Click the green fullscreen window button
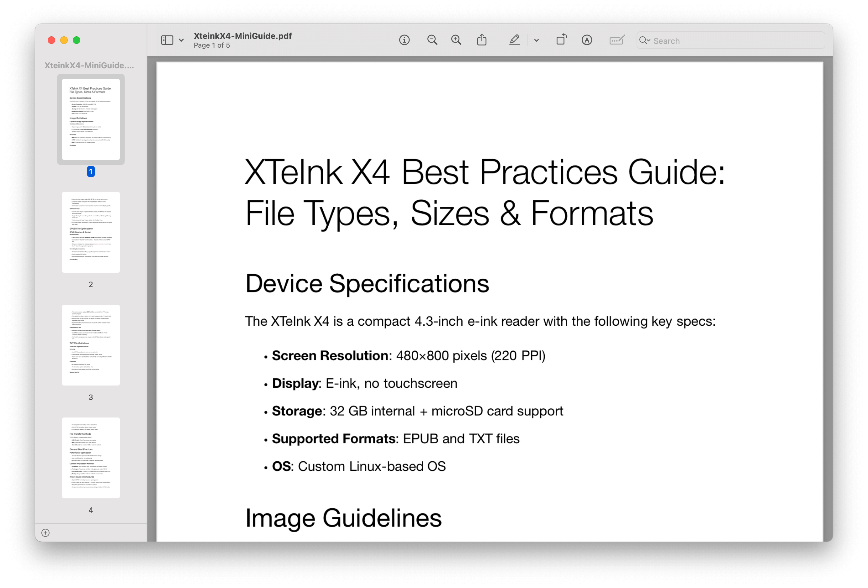The width and height of the screenshot is (868, 588). click(77, 40)
